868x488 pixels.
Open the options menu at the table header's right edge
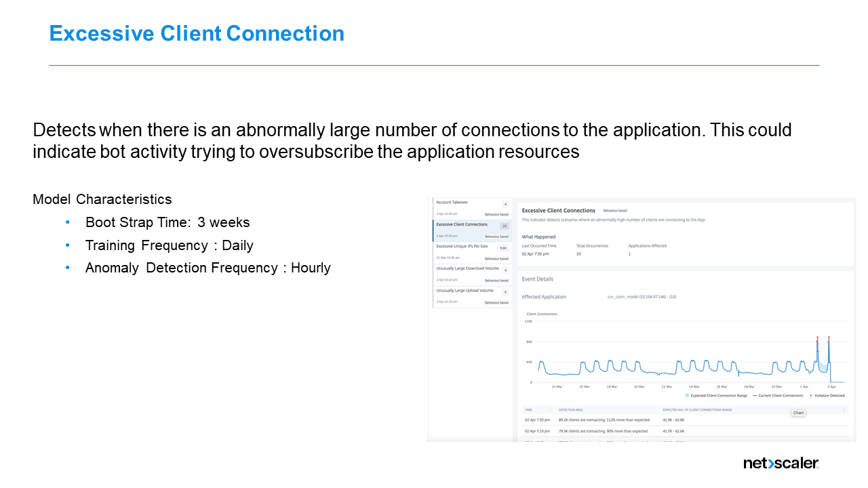tap(844, 411)
